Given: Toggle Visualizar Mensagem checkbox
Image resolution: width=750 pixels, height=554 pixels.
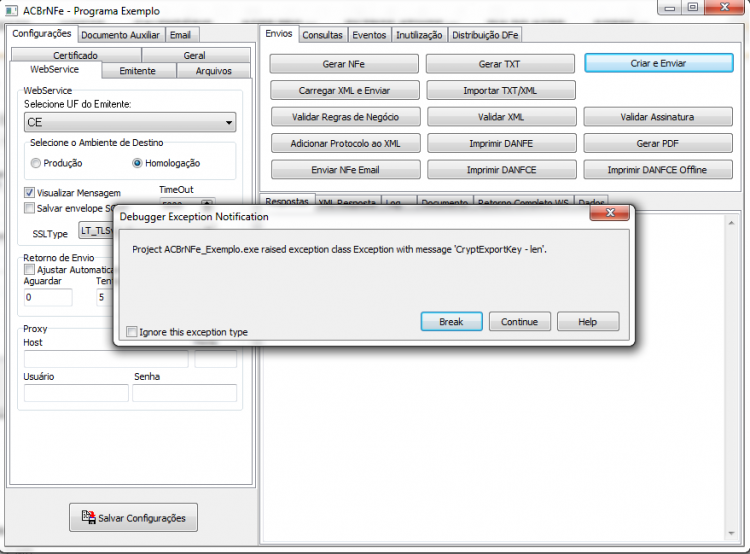Looking at the screenshot, I should pos(30,193).
